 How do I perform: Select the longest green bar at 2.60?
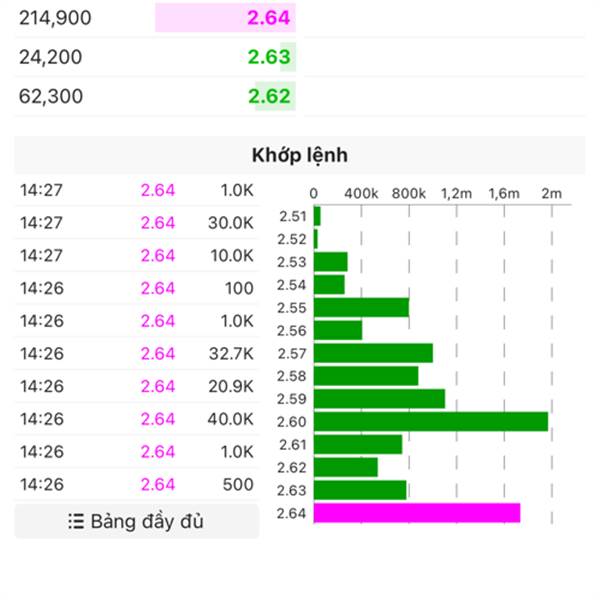pos(431,421)
